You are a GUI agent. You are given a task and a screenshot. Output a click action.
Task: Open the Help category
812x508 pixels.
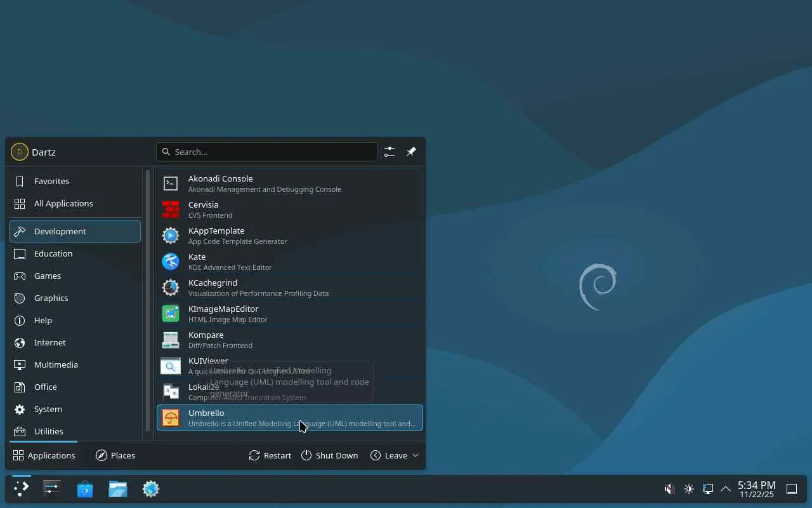(x=75, y=320)
